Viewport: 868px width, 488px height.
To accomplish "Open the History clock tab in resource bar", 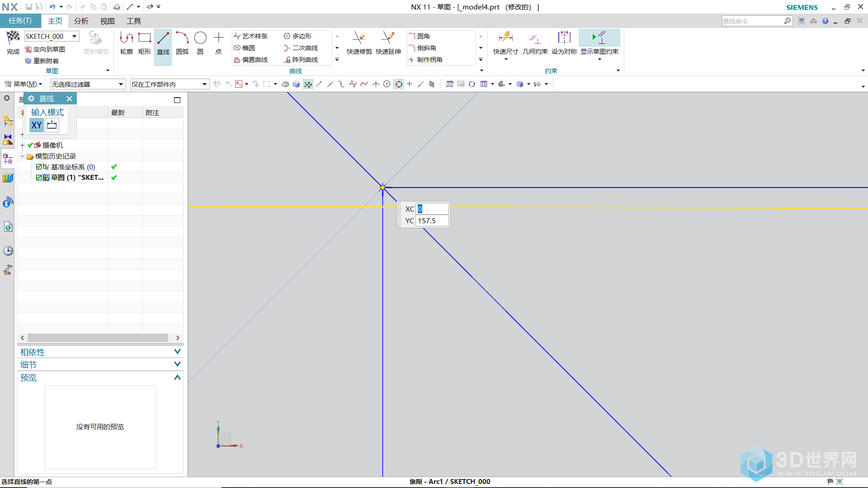I will tap(8, 251).
